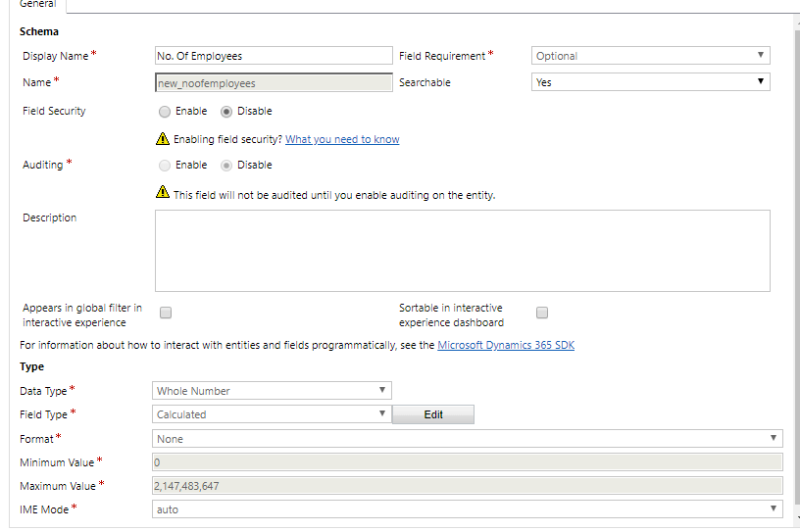
Task: Click the field security warning icon
Action: 162,139
